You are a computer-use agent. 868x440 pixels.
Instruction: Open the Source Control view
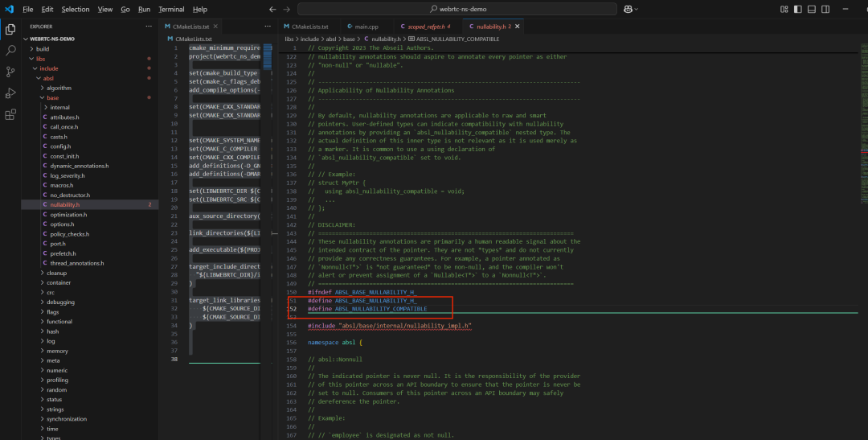tap(11, 72)
